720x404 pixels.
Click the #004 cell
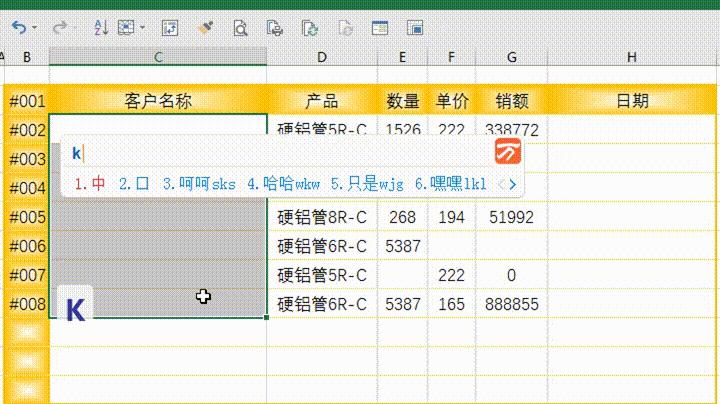tap(27, 188)
